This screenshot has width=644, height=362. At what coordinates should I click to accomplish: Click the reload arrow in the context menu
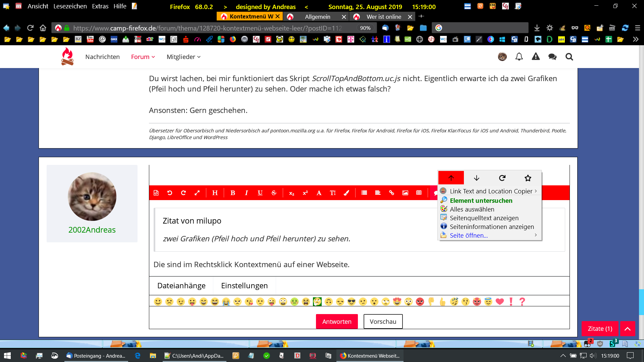pos(502,178)
